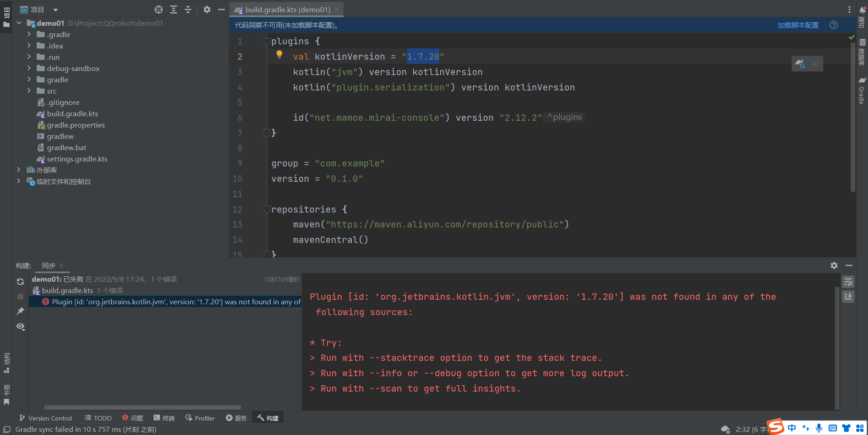Screen dimensions: 868x435
Task: Open the database side tool window
Action: coord(862,52)
